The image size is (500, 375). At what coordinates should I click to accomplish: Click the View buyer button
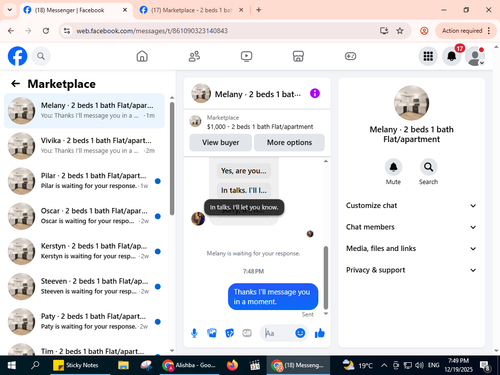(x=220, y=142)
